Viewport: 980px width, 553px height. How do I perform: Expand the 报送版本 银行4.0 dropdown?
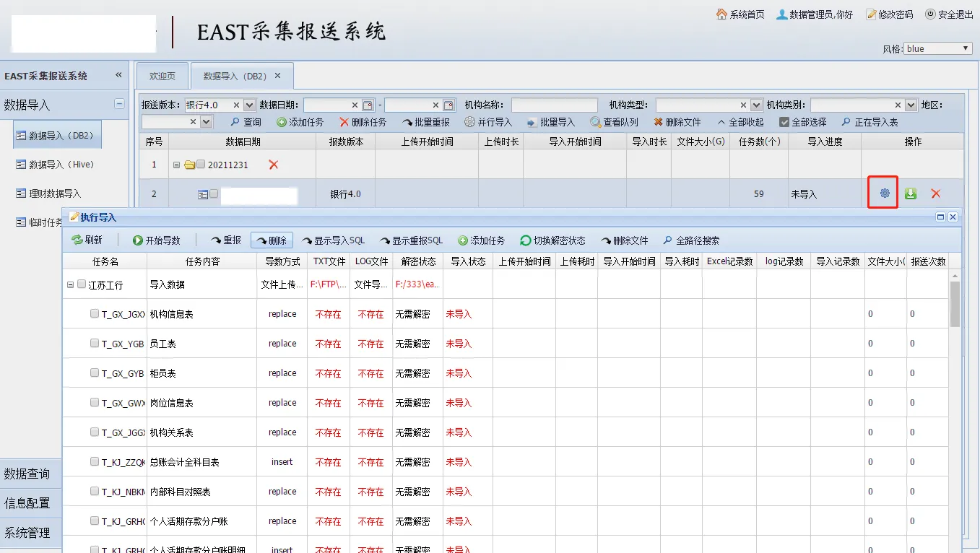pos(250,105)
